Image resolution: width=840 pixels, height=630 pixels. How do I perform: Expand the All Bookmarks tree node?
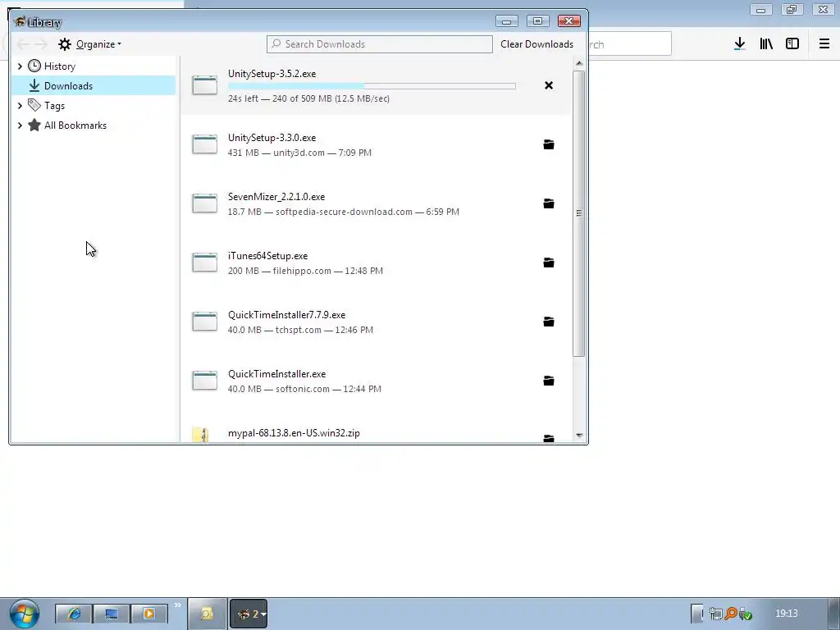20,126
